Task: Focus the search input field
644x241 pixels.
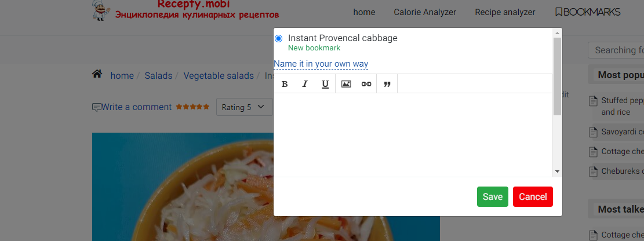Action: (x=616, y=50)
